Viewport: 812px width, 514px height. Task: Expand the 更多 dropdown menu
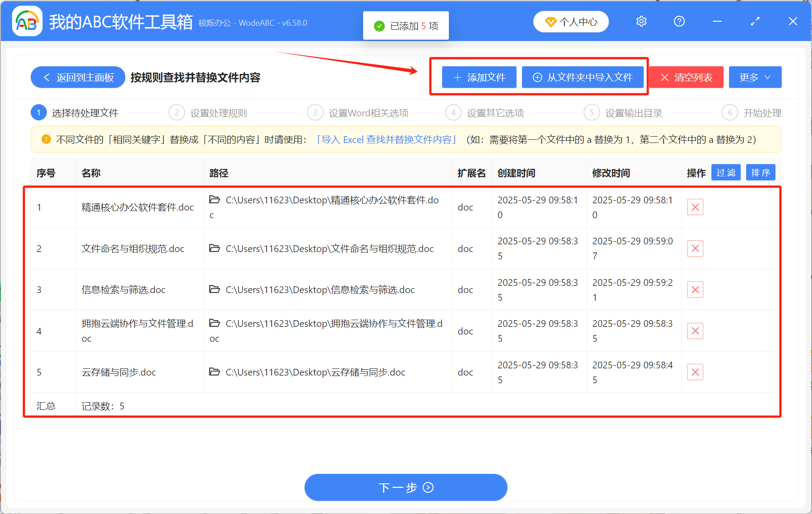point(755,78)
